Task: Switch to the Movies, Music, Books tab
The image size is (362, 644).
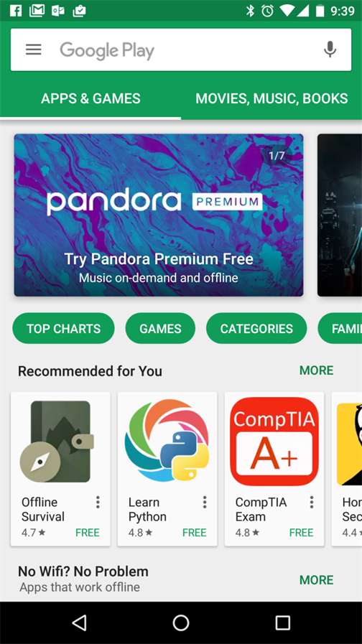Action: pyautogui.click(x=271, y=98)
